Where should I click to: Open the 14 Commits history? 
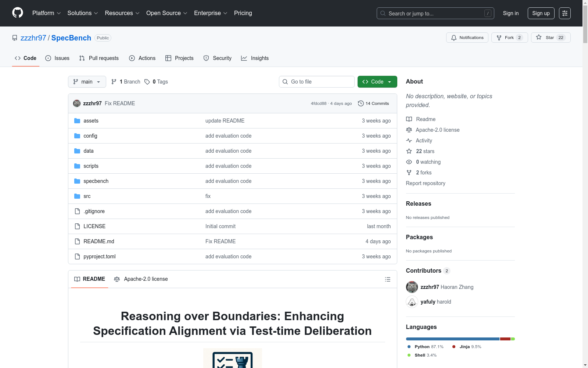(x=373, y=103)
